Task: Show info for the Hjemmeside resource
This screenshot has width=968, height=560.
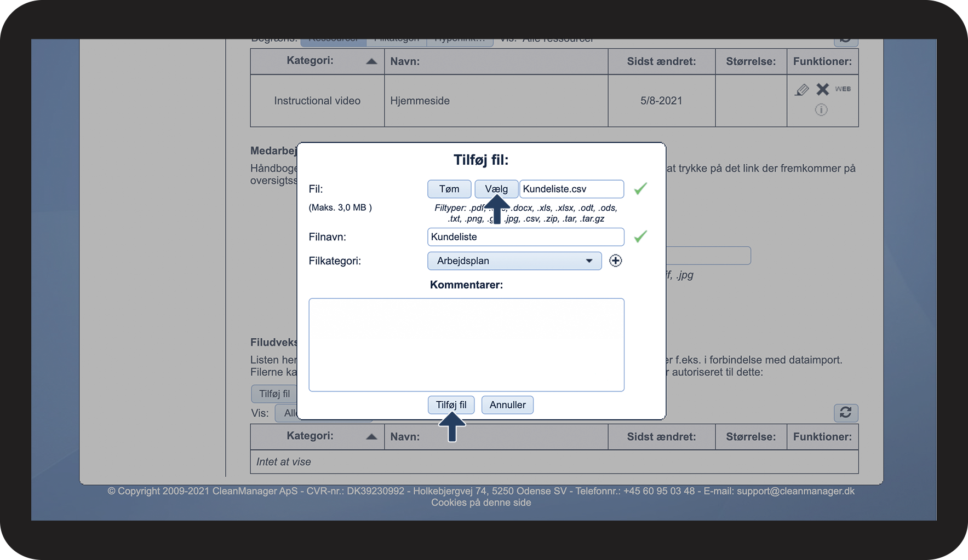Action: pyautogui.click(x=821, y=110)
